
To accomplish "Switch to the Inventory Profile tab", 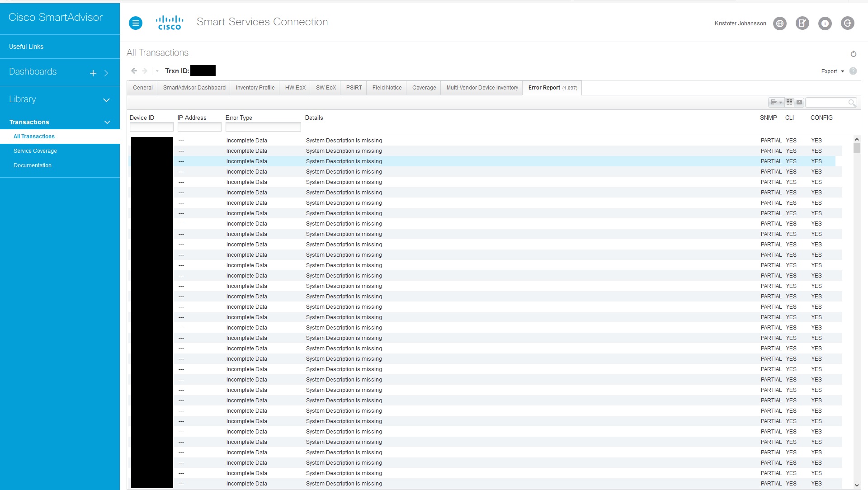I will click(x=255, y=88).
